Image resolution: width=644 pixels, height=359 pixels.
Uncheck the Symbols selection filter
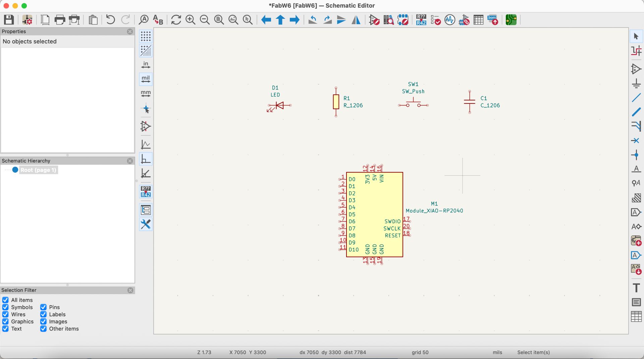[5, 307]
